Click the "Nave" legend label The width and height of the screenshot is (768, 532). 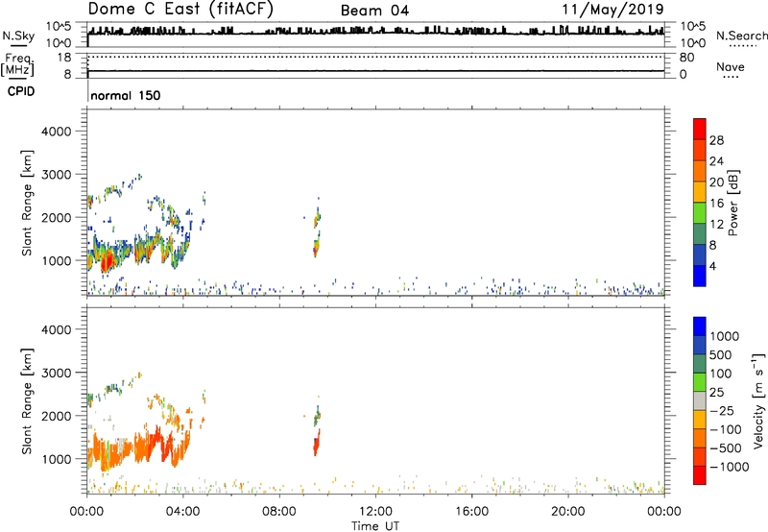(x=731, y=66)
